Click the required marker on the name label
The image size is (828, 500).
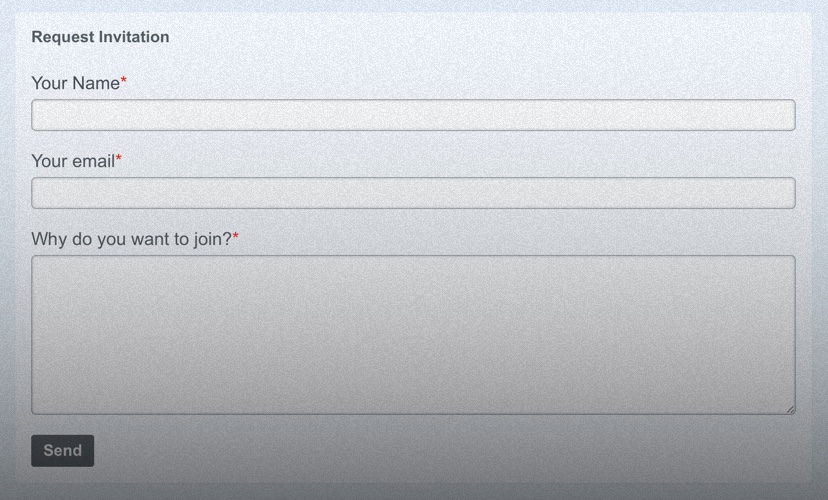coord(124,82)
